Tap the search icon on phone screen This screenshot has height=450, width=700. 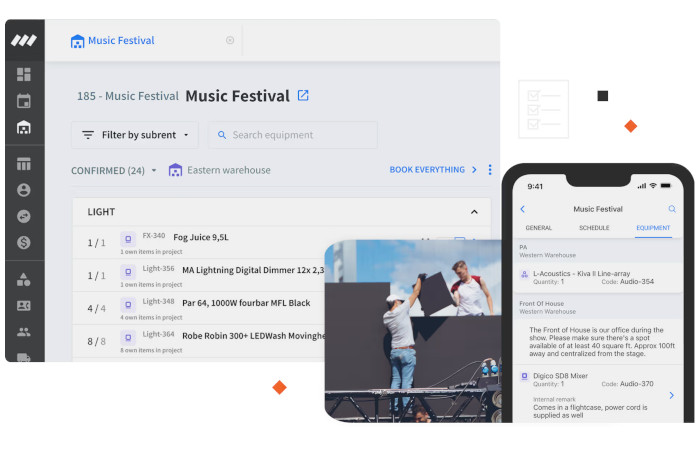coord(672,208)
